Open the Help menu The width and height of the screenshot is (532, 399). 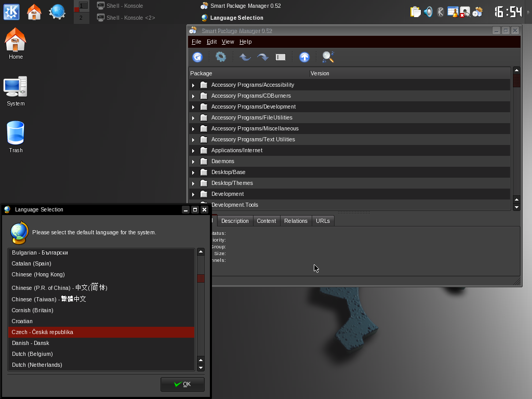click(x=246, y=42)
